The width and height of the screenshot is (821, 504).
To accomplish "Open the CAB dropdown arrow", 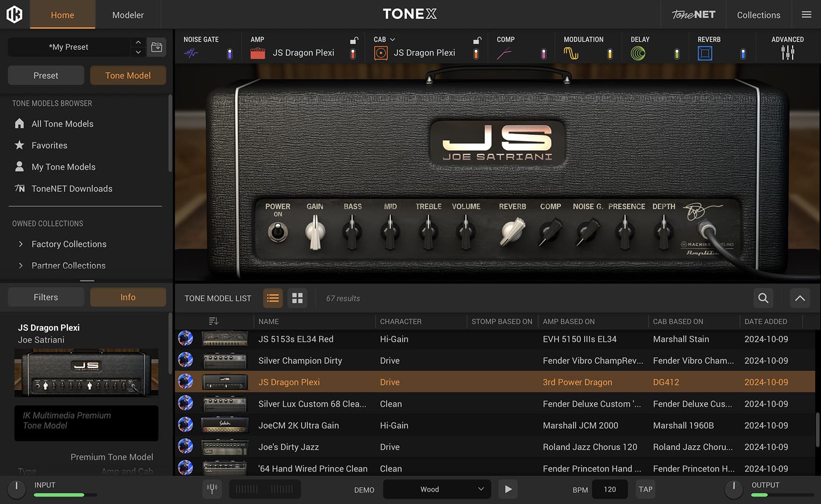I will (x=393, y=39).
